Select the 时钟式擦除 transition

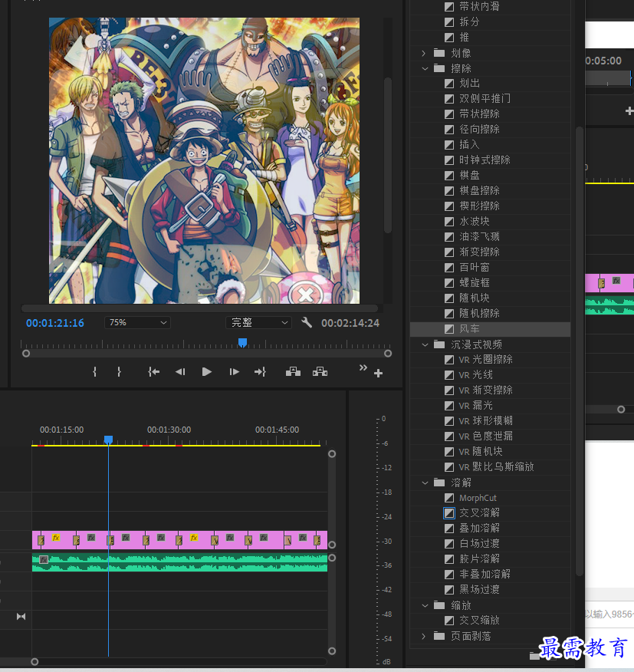point(485,160)
